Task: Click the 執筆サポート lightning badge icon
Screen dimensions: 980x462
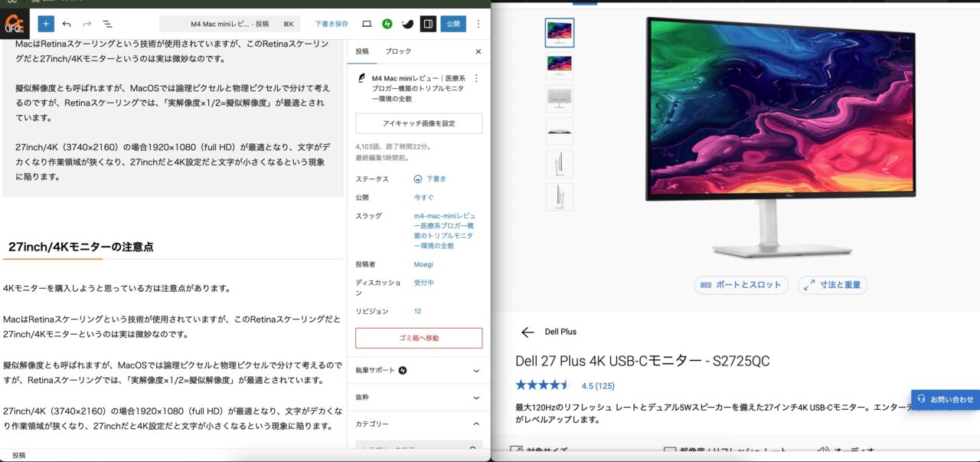Action: point(403,370)
